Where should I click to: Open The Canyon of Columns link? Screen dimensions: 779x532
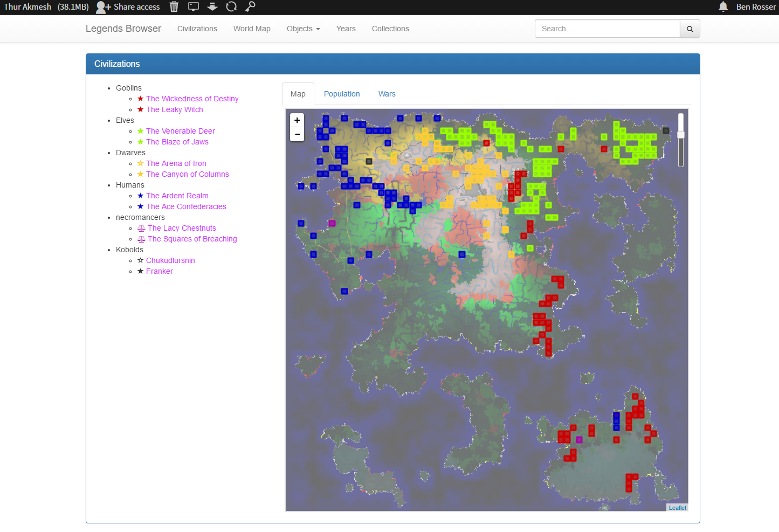click(188, 174)
